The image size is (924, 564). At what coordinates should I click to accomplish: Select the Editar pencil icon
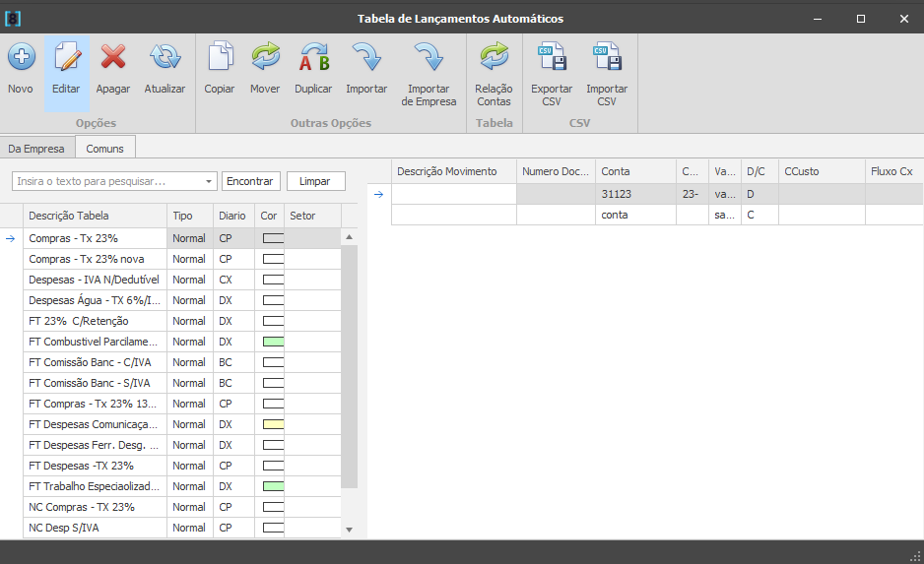(67, 57)
